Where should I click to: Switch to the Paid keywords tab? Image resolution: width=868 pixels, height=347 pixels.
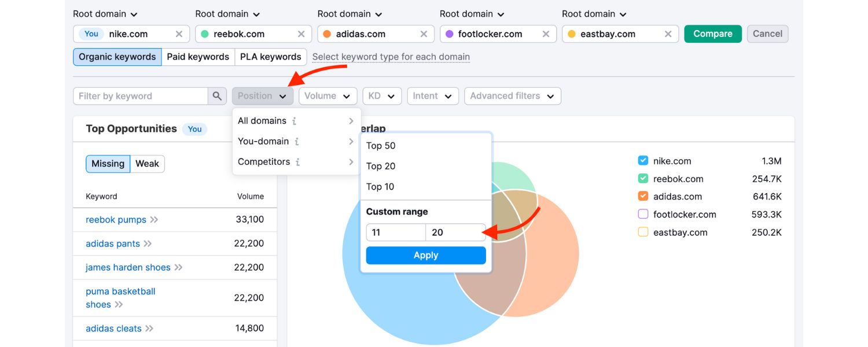click(x=198, y=57)
